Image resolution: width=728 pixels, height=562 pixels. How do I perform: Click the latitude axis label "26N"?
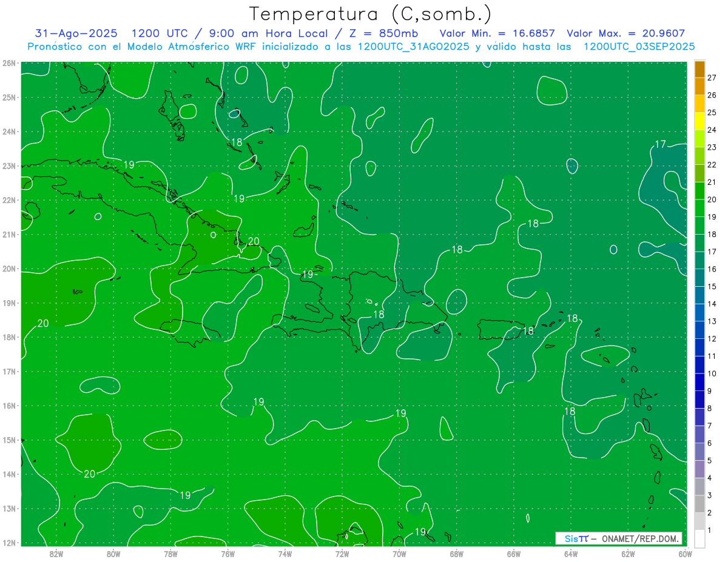pos(8,63)
